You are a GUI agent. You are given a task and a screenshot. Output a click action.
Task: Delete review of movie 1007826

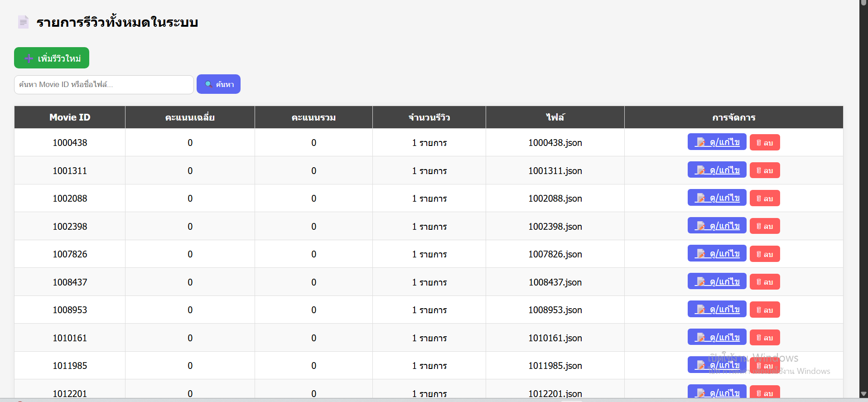click(765, 254)
